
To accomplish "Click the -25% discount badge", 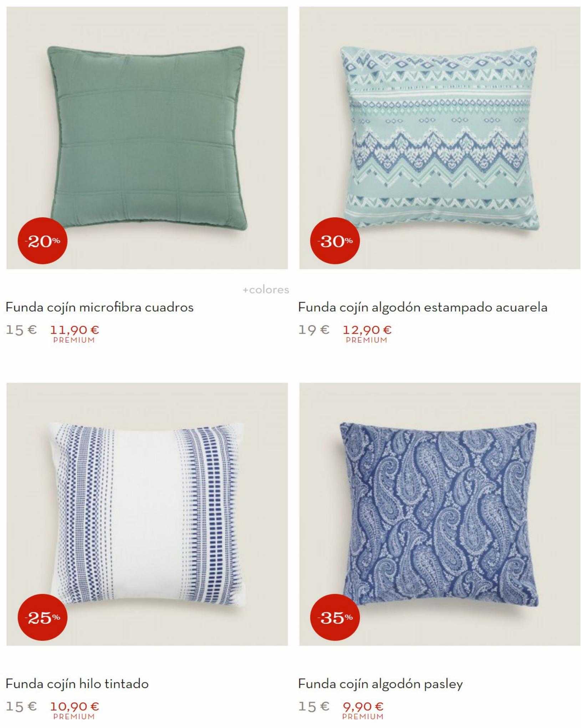I will pyautogui.click(x=42, y=617).
